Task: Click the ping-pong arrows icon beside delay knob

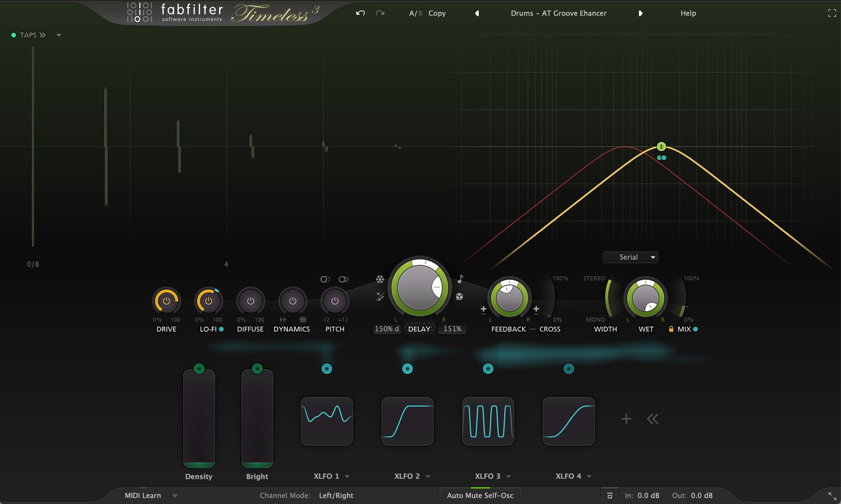Action: pyautogui.click(x=380, y=297)
